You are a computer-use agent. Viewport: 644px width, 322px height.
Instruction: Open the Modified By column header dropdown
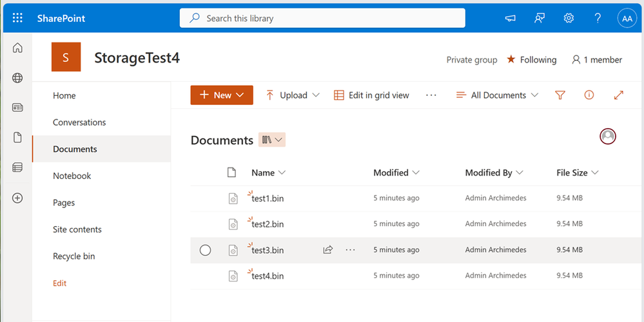pyautogui.click(x=494, y=173)
